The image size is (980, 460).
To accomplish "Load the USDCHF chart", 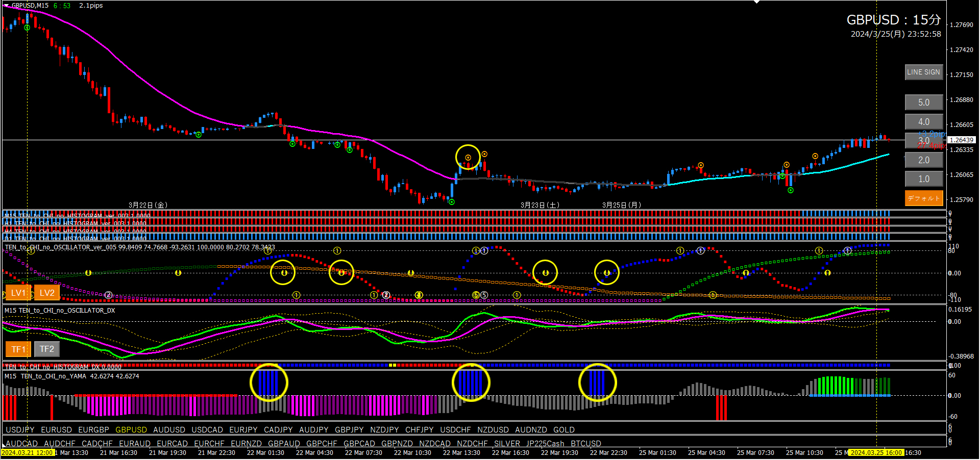I will (456, 430).
